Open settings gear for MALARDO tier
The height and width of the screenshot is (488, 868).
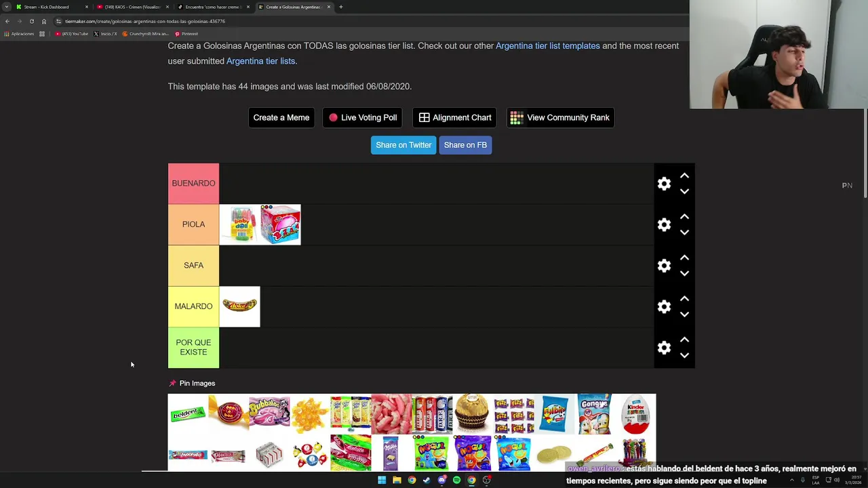664,307
